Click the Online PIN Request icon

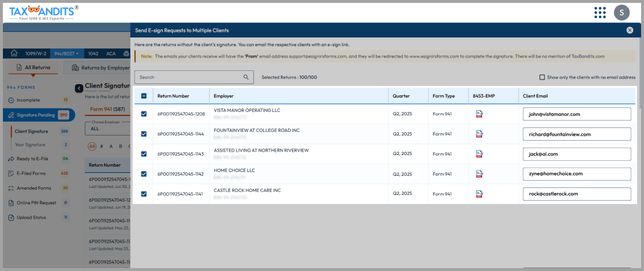[11, 203]
